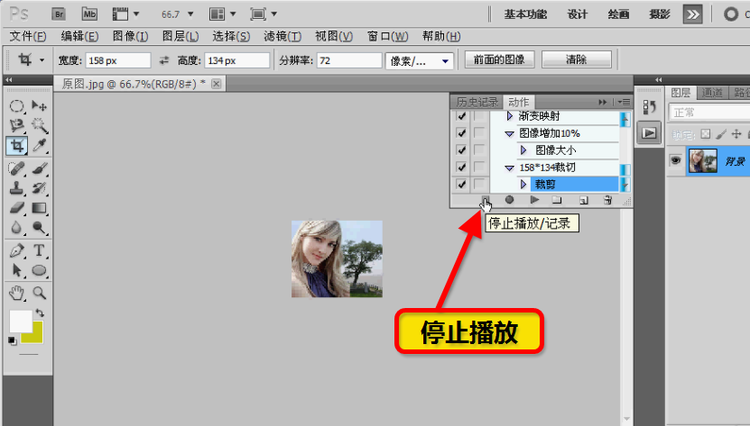Open the 滤镜 menu
Viewport: 750px width, 426px height.
coord(280,36)
